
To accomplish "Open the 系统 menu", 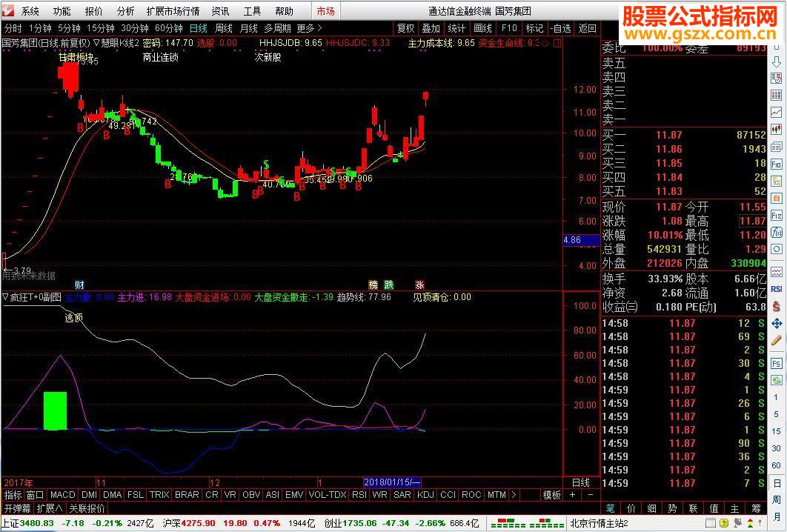I will pyautogui.click(x=30, y=11).
